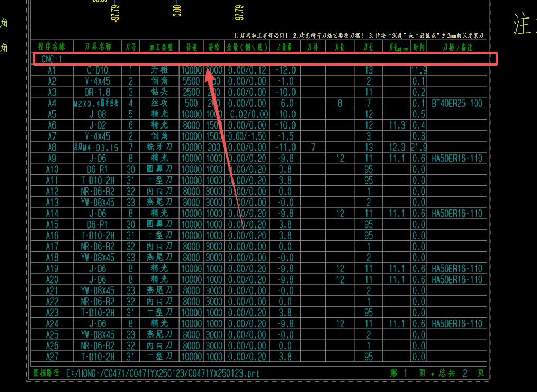The width and height of the screenshot is (537, 392).
Task: Click Z depth value -11.0
Action: coord(285,147)
